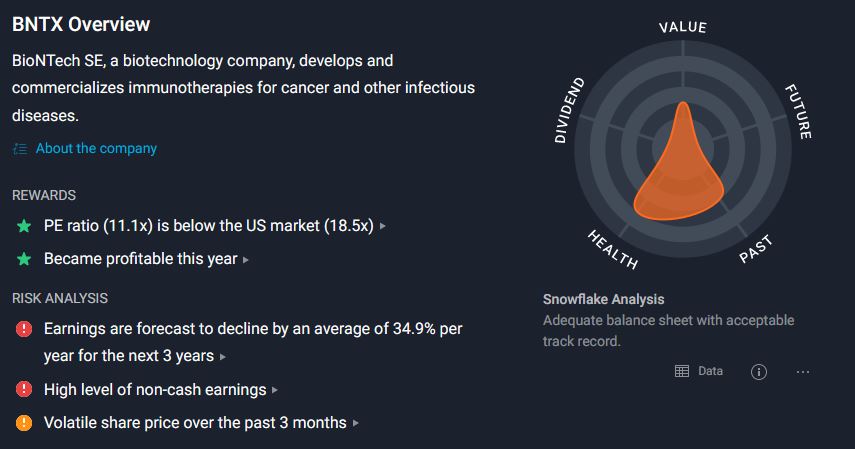Select the HEALTH axis label on the snowflake

click(612, 248)
